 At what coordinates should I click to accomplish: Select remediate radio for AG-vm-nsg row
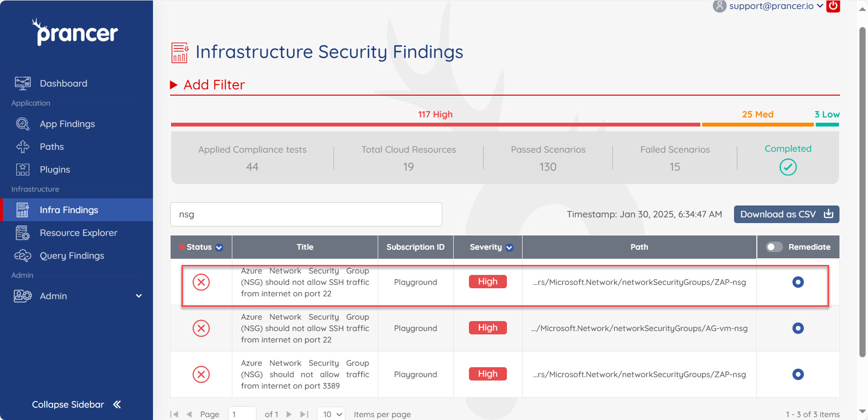tap(798, 328)
